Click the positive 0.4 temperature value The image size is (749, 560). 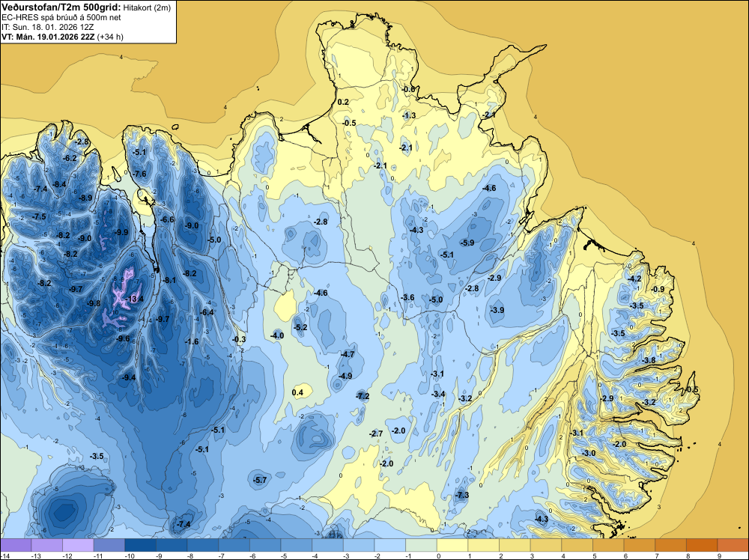click(x=297, y=392)
